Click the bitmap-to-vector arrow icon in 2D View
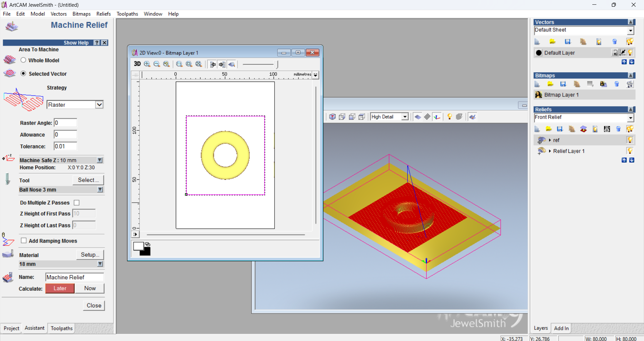Screen dimensions: 644x341 [212, 64]
